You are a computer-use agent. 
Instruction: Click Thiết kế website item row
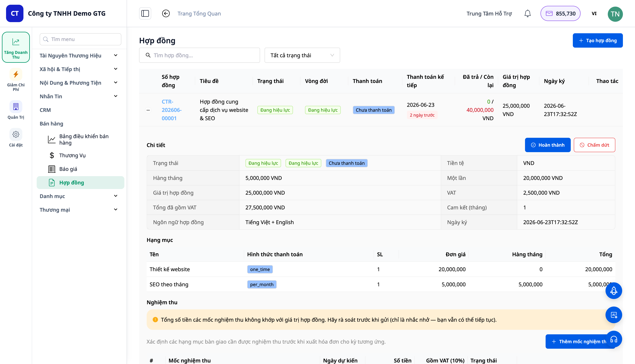click(x=381, y=269)
